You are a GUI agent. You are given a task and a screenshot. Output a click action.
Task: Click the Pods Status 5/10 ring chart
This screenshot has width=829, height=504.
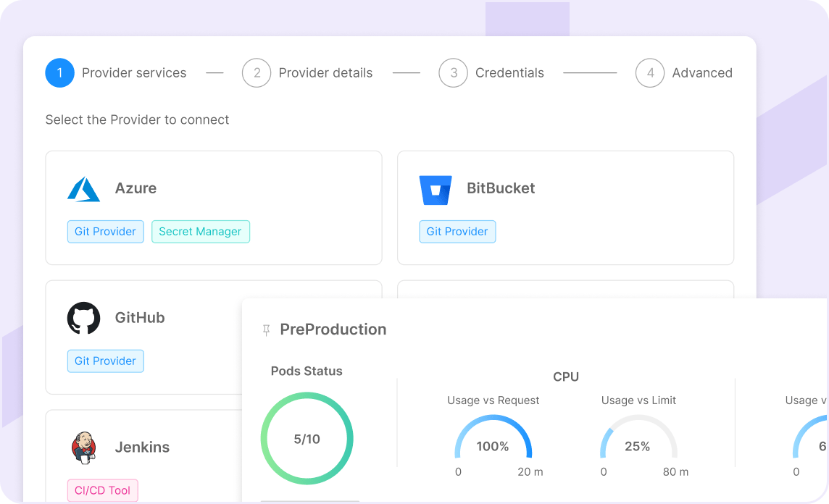pos(307,439)
